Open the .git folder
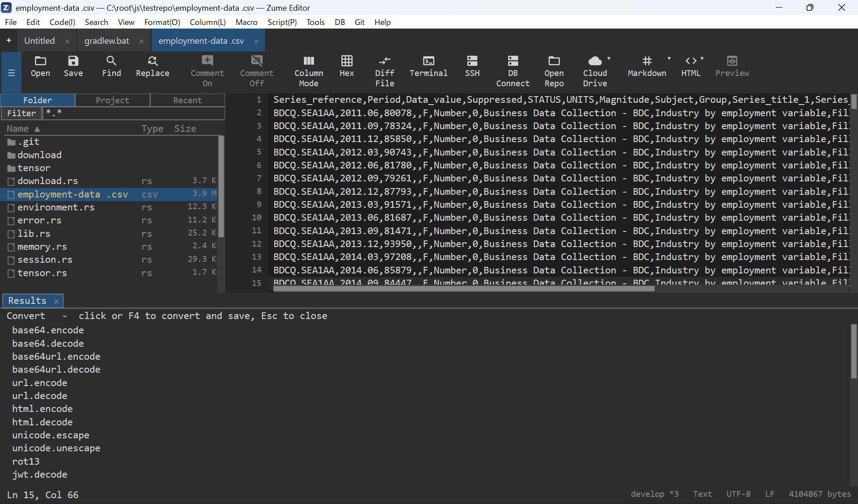The height and width of the screenshot is (504, 858). point(109,142)
